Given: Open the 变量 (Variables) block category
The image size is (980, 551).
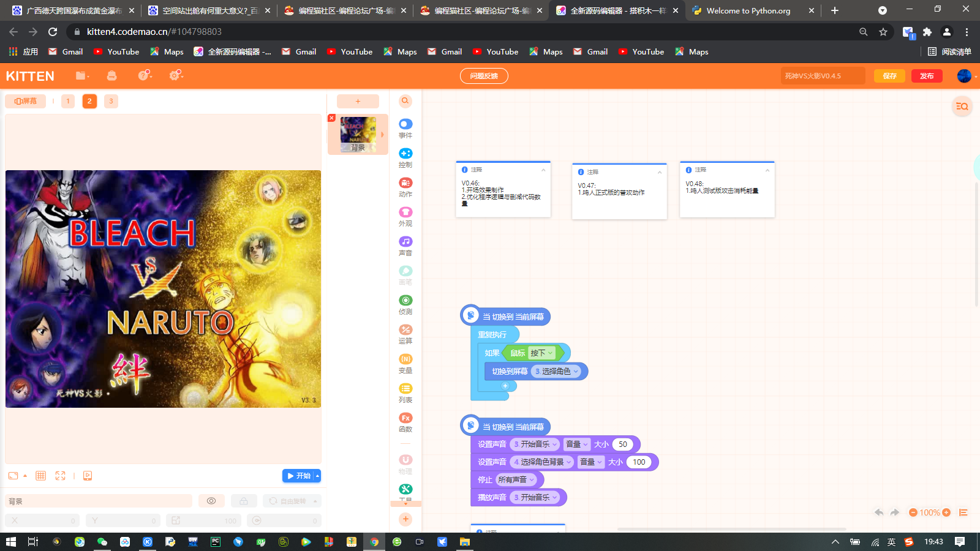Looking at the screenshot, I should click(x=405, y=363).
